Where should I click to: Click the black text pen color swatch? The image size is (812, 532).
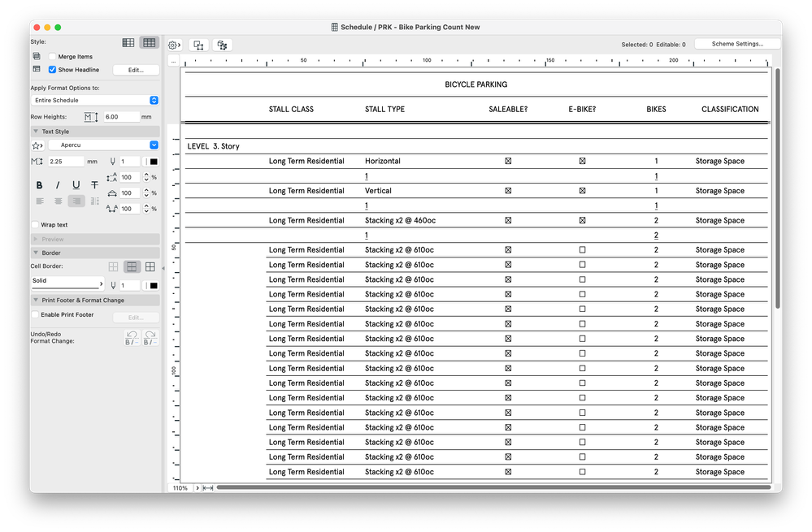tap(154, 162)
